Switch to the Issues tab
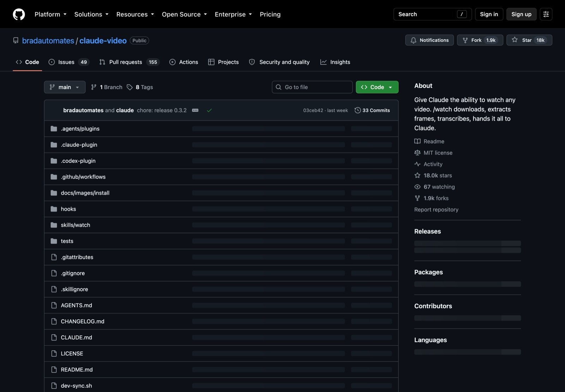Image resolution: width=565 pixels, height=392 pixels. pyautogui.click(x=69, y=62)
